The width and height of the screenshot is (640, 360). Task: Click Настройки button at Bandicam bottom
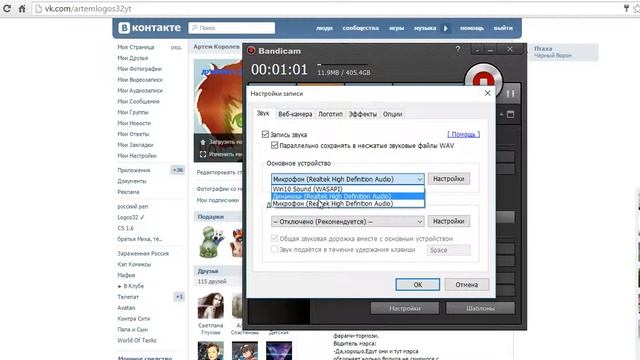pyautogui.click(x=405, y=308)
